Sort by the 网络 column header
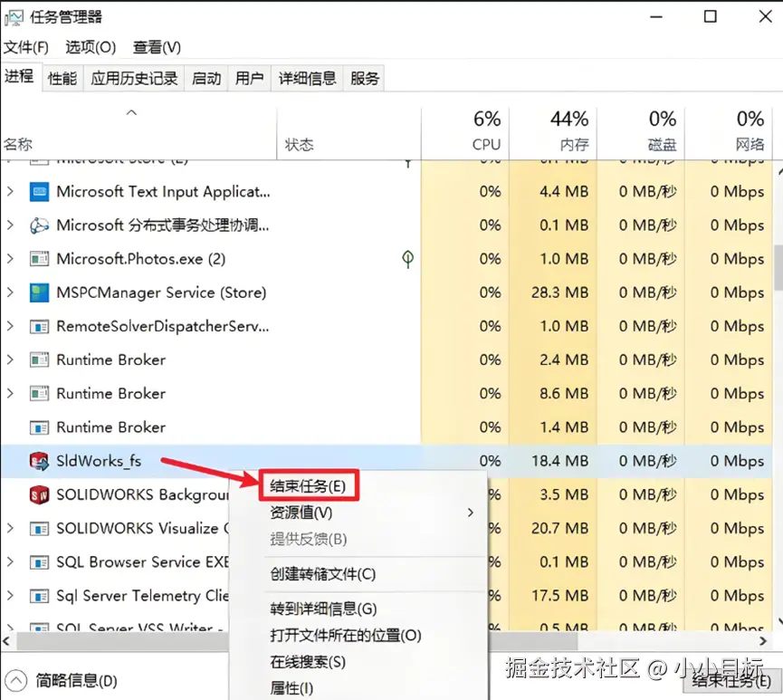The width and height of the screenshot is (783, 700). coord(729,133)
